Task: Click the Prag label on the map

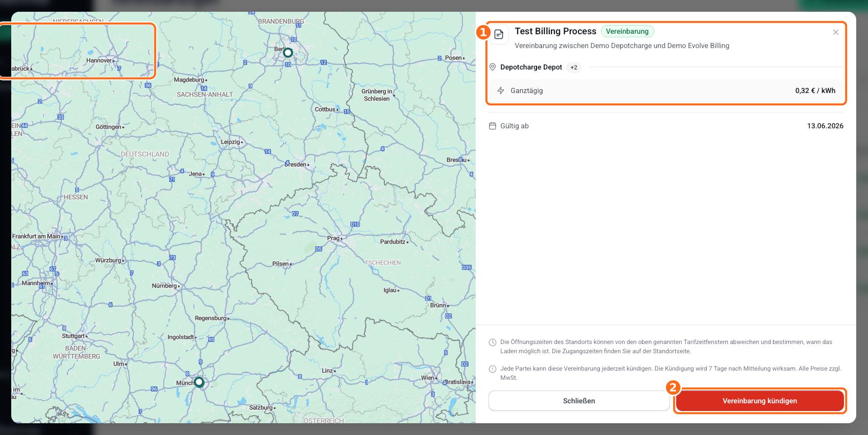Action: [333, 238]
